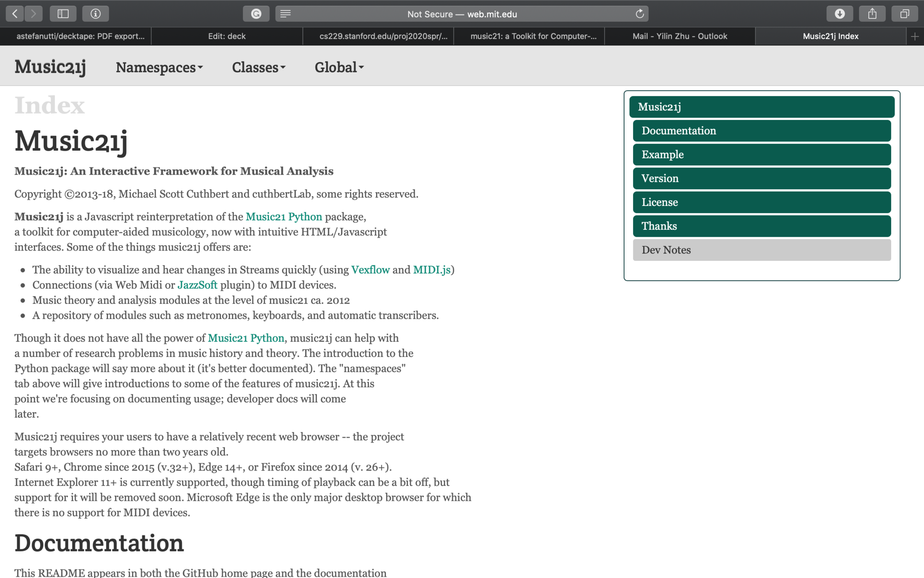
Task: Click the browser forward arrow button
Action: (33, 14)
